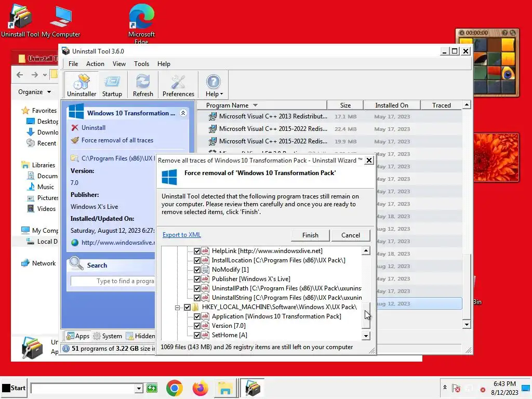
Task: Select Music in Explorer Libraries
Action: [41, 187]
